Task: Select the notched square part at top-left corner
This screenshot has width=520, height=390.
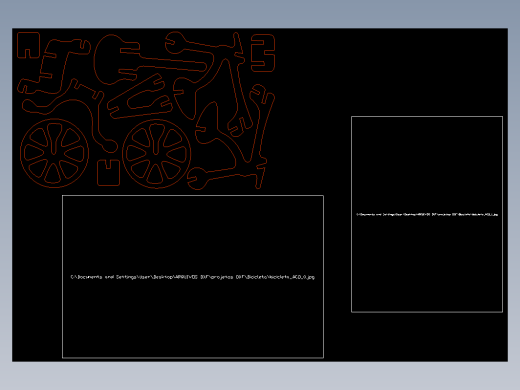Action: (28, 45)
